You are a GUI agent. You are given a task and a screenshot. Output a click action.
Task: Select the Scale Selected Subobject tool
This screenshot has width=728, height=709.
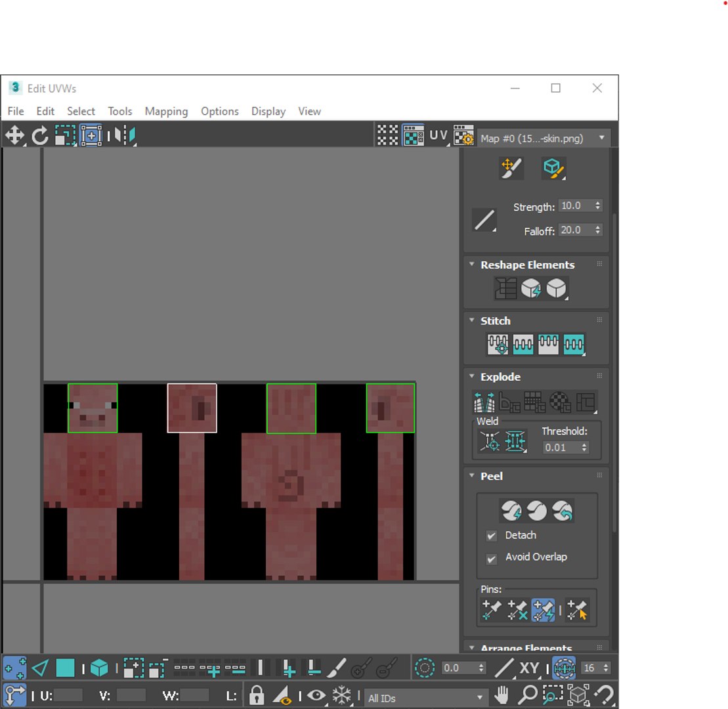click(x=66, y=136)
